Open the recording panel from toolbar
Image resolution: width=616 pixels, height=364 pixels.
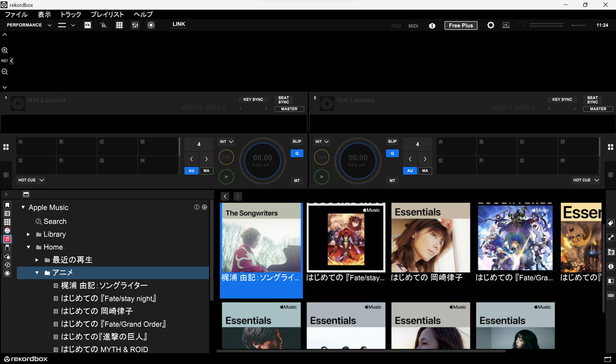(151, 25)
